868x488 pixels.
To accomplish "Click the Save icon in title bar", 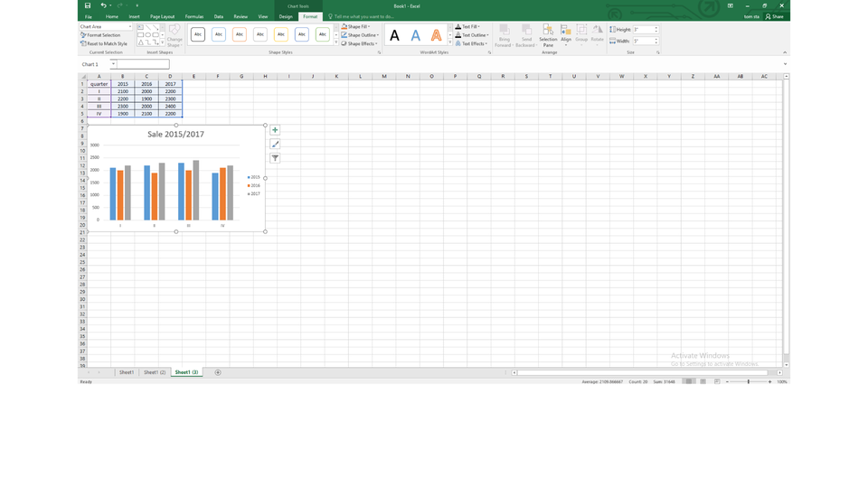I will (88, 5).
